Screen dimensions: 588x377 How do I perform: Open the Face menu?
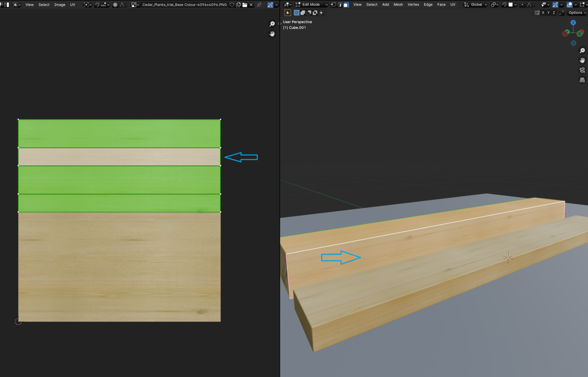point(441,5)
